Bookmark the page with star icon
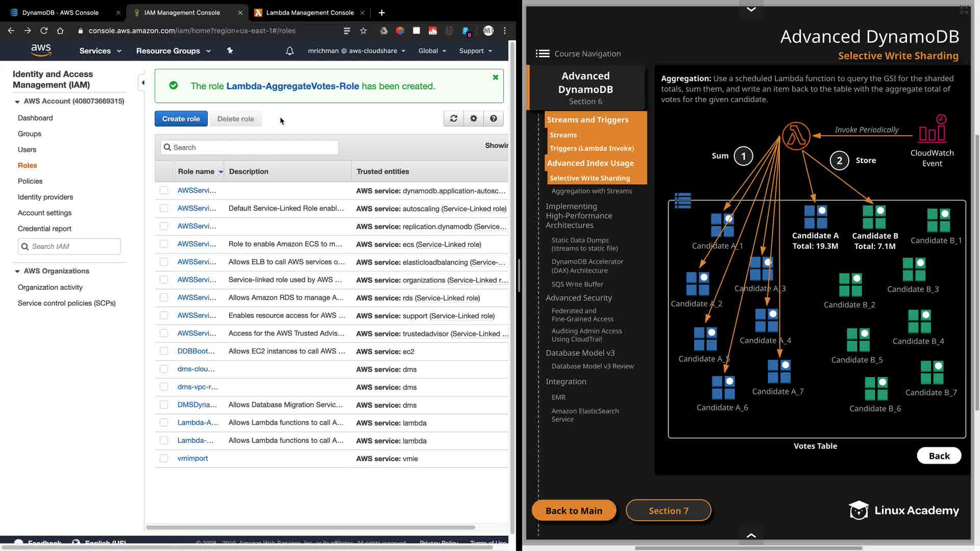 [363, 31]
